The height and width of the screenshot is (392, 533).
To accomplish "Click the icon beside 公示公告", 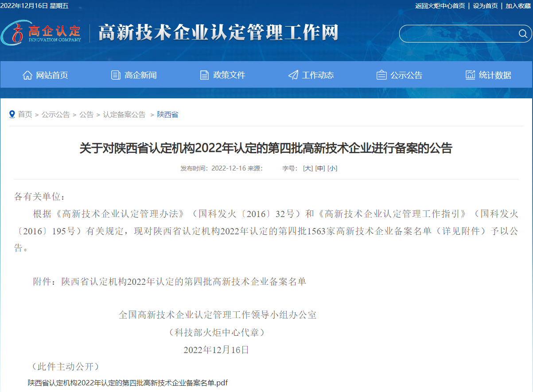I will [381, 75].
